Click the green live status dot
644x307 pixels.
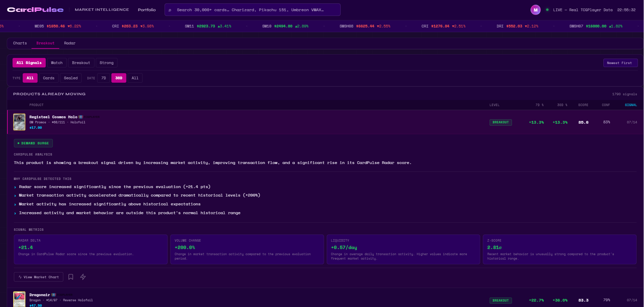click(x=547, y=10)
